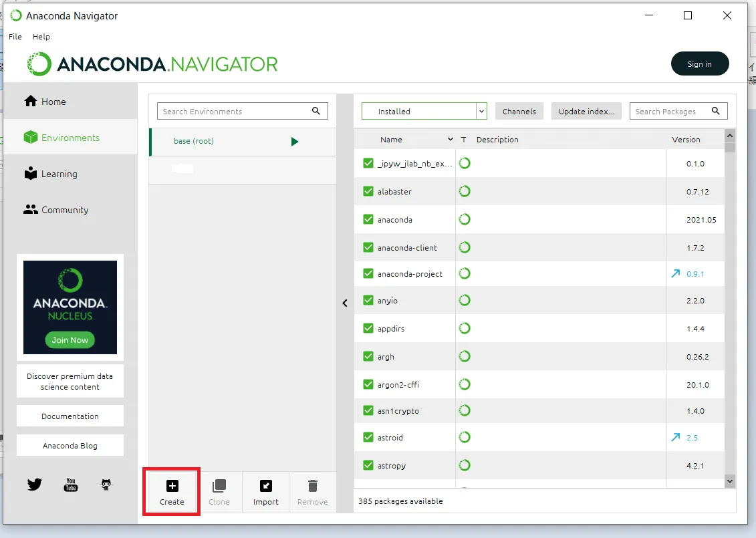Click the package type circle for anaconda-client
The width and height of the screenshot is (756, 538).
click(x=465, y=247)
